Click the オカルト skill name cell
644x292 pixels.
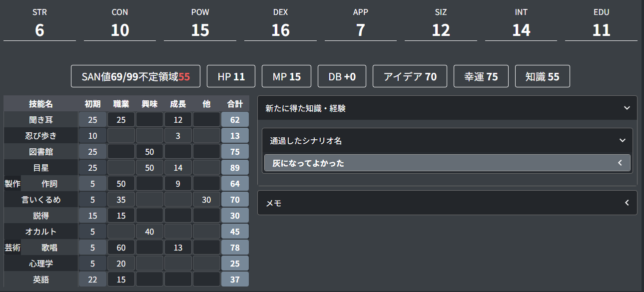(x=41, y=232)
